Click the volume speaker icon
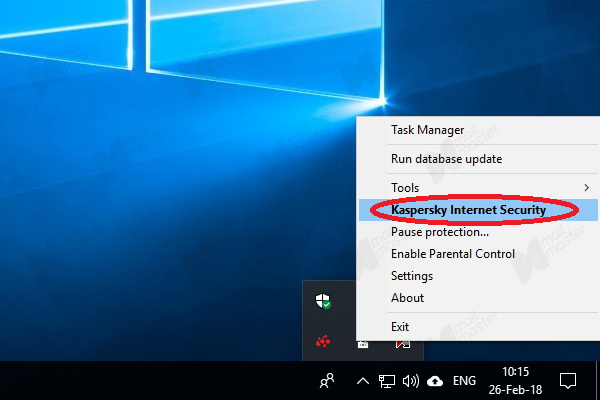 tap(411, 381)
